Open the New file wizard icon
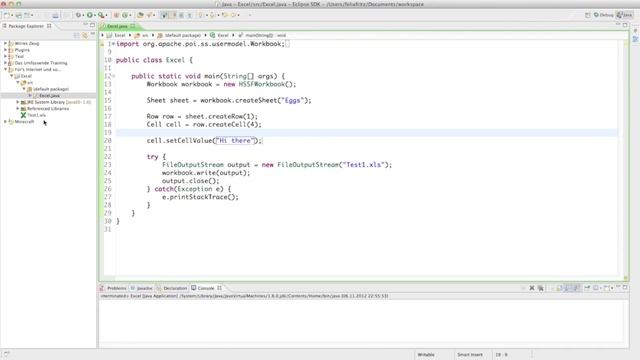This screenshot has width=640, height=360. tap(7, 15)
